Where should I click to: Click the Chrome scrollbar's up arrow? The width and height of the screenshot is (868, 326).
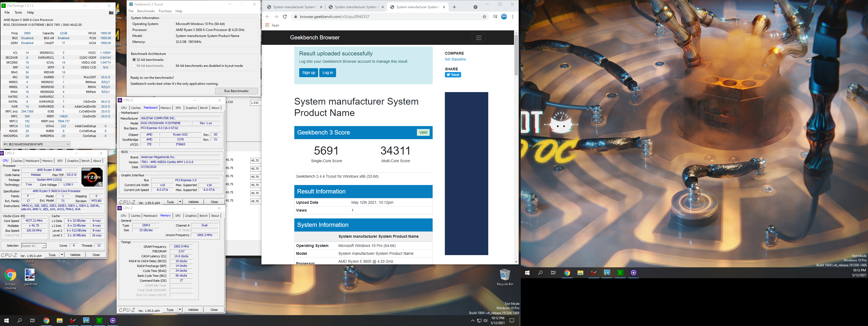coord(516,33)
